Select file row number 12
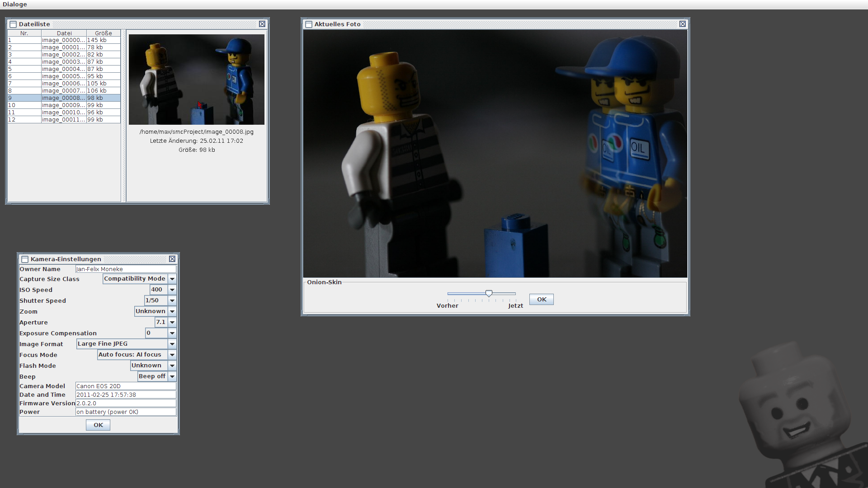Viewport: 868px width, 488px height. (64, 120)
